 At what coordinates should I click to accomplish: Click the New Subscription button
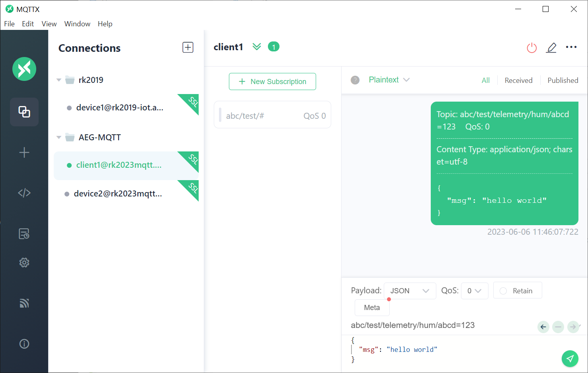(x=272, y=82)
